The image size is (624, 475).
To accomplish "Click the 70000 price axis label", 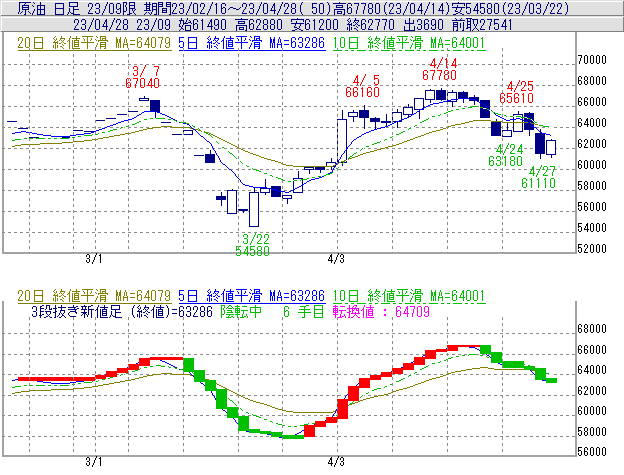I will coord(592,60).
